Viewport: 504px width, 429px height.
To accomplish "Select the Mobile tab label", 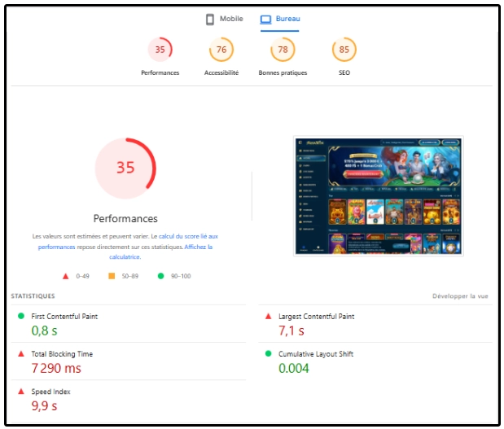I will click(231, 19).
